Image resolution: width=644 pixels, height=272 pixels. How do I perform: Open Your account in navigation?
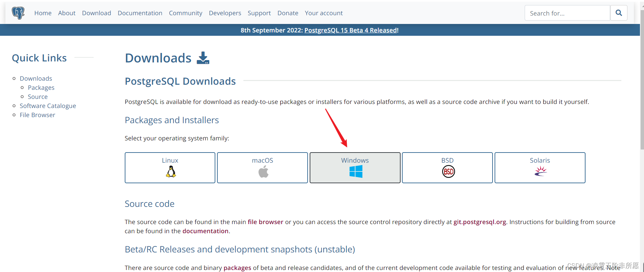coord(324,13)
